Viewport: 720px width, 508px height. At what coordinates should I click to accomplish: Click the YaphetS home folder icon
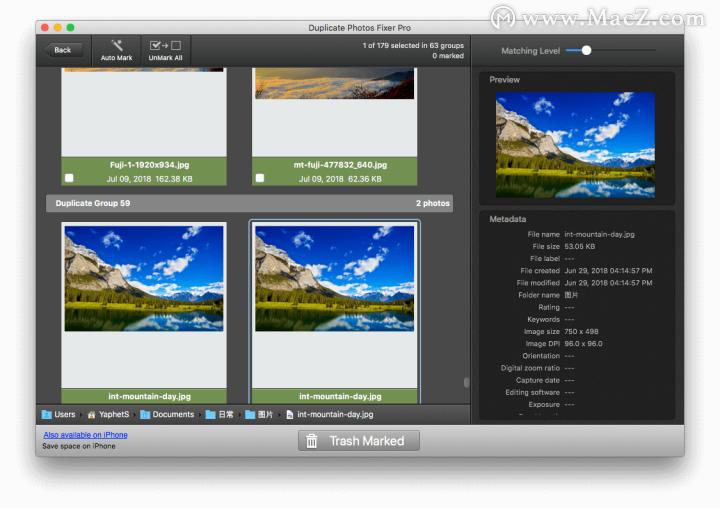point(91,414)
